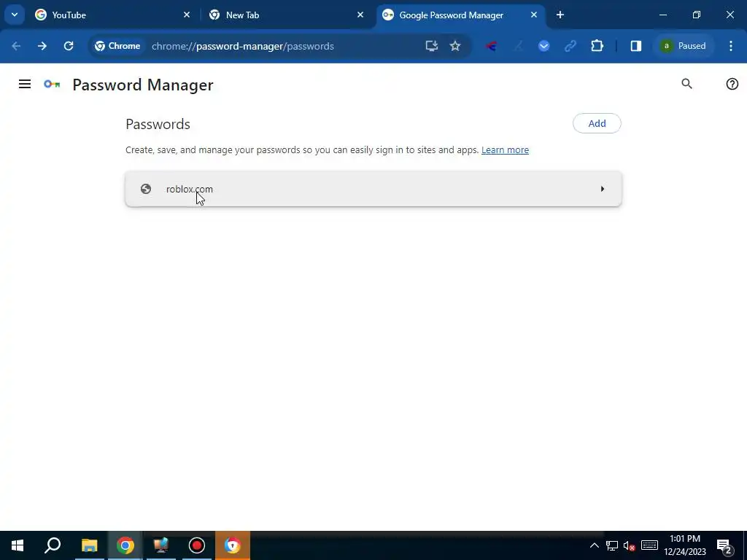Open the help question mark icon
747x560 pixels.
(x=732, y=84)
